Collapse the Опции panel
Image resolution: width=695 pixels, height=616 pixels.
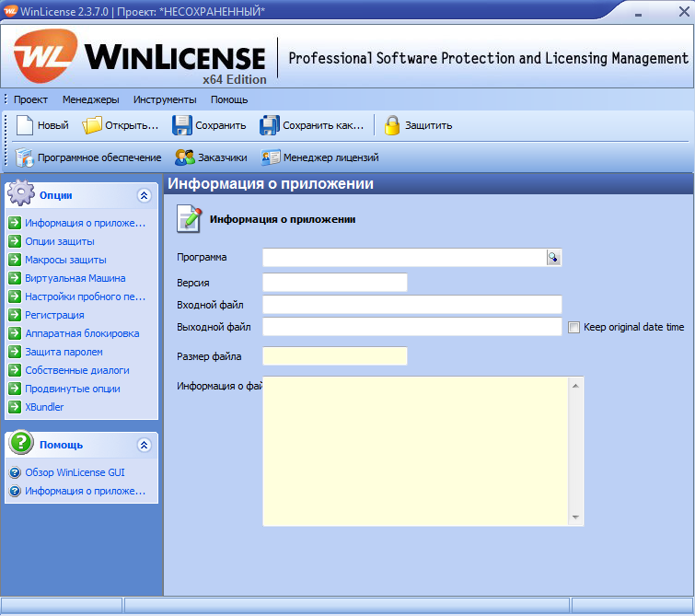[x=144, y=195]
